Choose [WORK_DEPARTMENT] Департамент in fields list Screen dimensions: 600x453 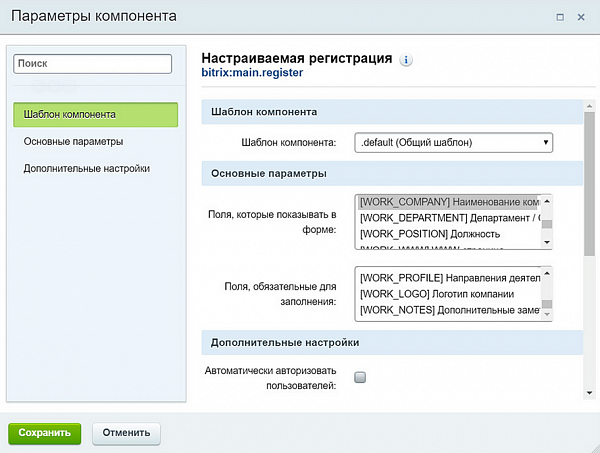click(447, 217)
